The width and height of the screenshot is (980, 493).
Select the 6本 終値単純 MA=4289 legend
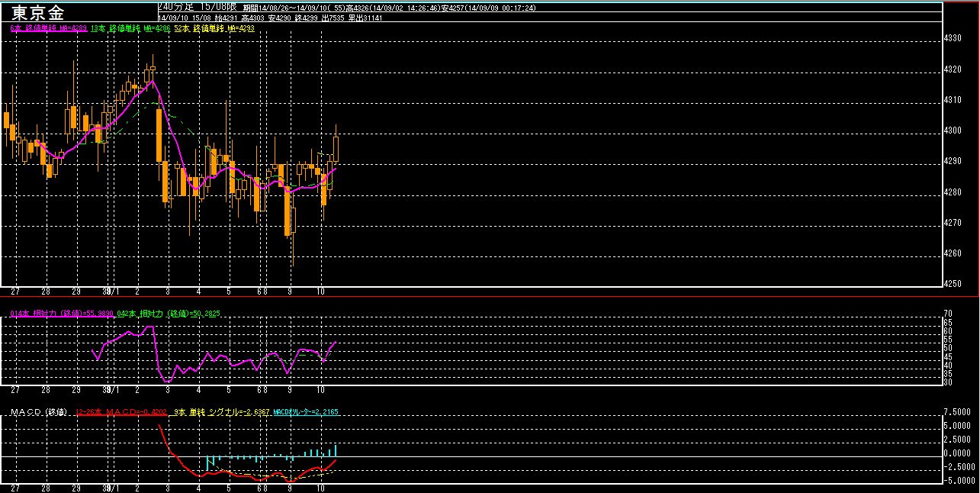[49, 28]
